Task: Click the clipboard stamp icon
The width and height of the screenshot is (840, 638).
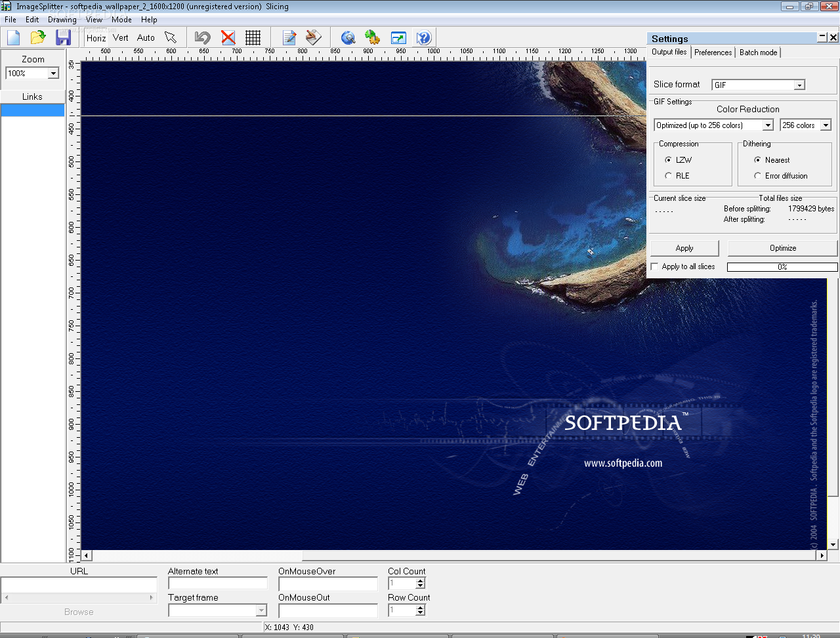Action: [314, 37]
